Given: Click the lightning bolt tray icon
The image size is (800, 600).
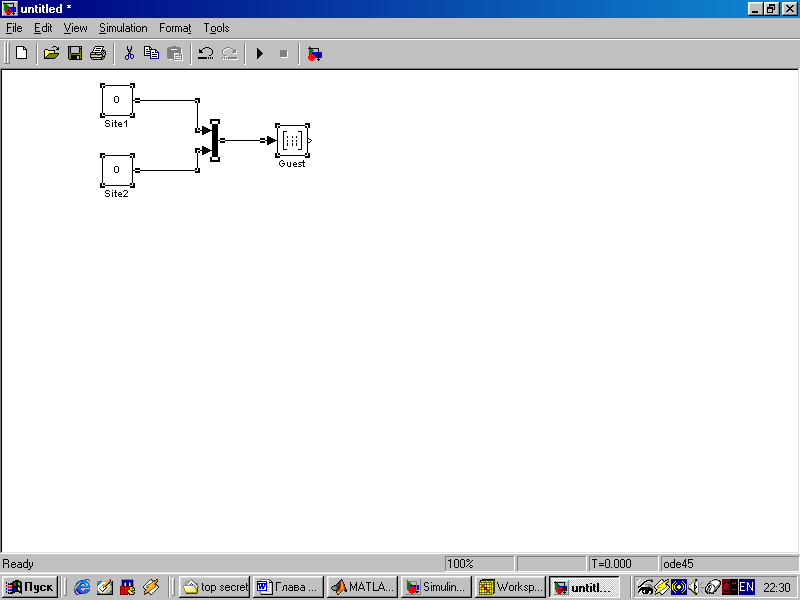Looking at the screenshot, I should [662, 587].
